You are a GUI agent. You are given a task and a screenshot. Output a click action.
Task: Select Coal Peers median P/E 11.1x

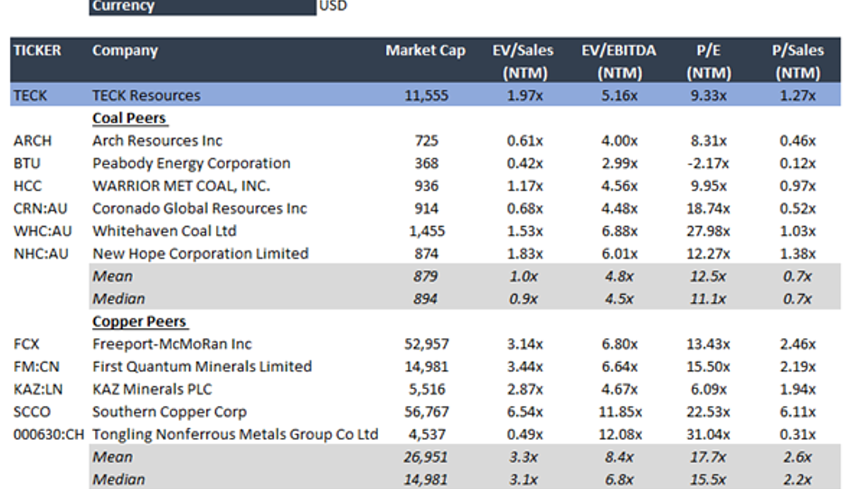click(709, 299)
